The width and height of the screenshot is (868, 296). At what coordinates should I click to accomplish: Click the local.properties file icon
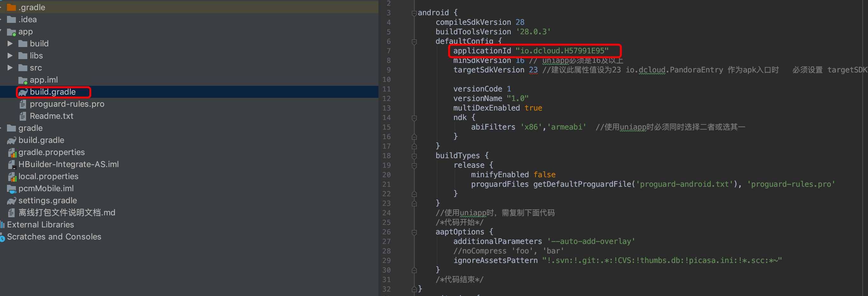click(x=12, y=177)
